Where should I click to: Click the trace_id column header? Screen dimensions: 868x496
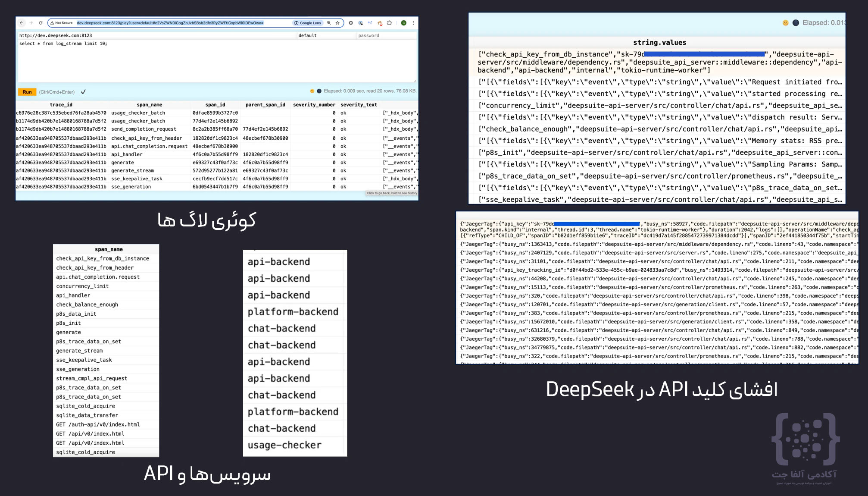click(x=61, y=105)
